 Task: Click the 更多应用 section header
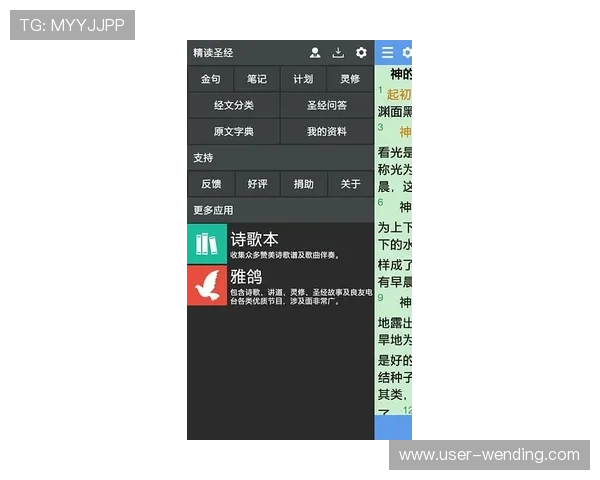[280, 210]
